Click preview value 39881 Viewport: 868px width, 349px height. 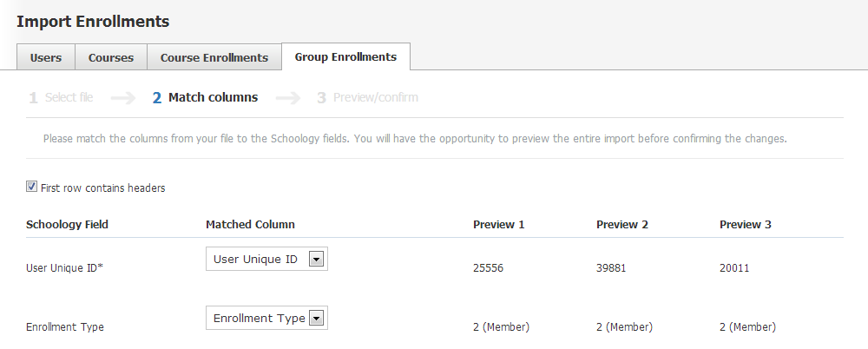tap(611, 268)
